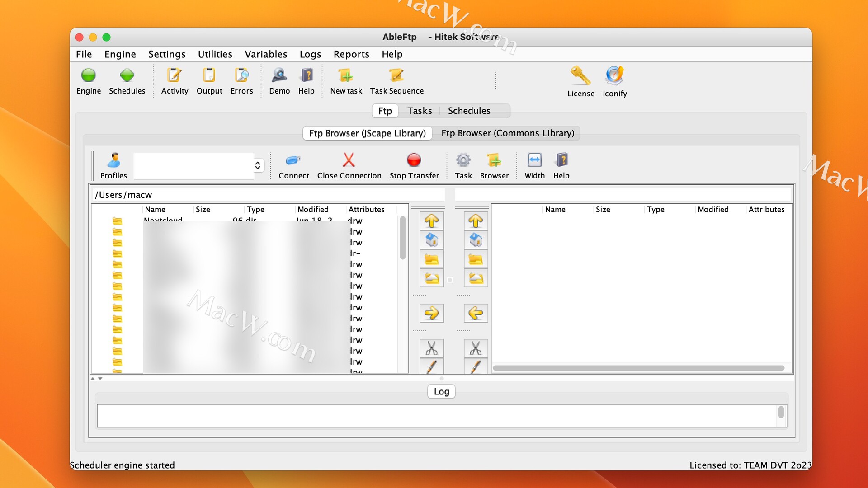Click Close Connection red X icon

349,160
